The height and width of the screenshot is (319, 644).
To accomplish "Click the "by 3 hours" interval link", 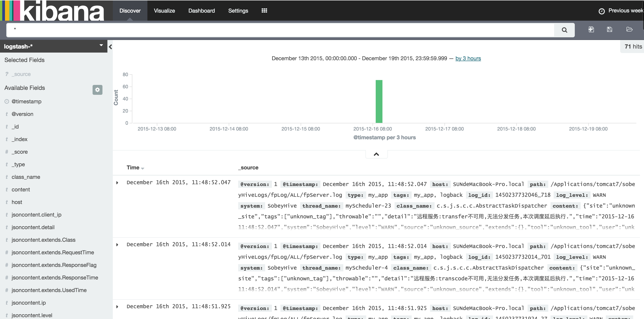I will click(468, 58).
